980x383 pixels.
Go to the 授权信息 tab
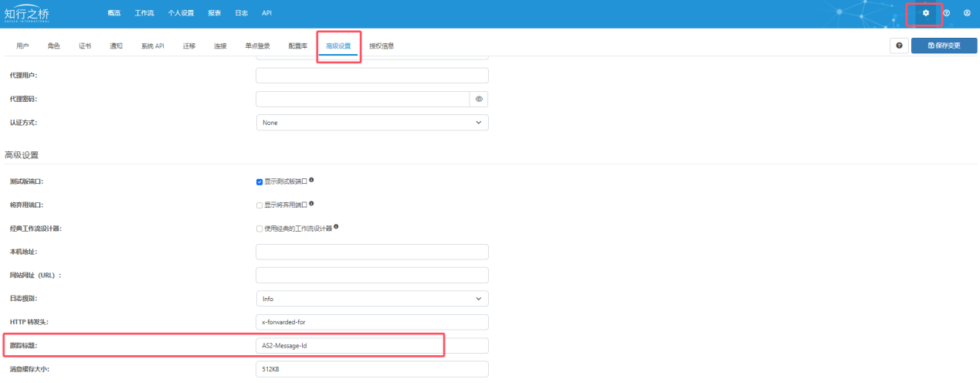tap(381, 46)
